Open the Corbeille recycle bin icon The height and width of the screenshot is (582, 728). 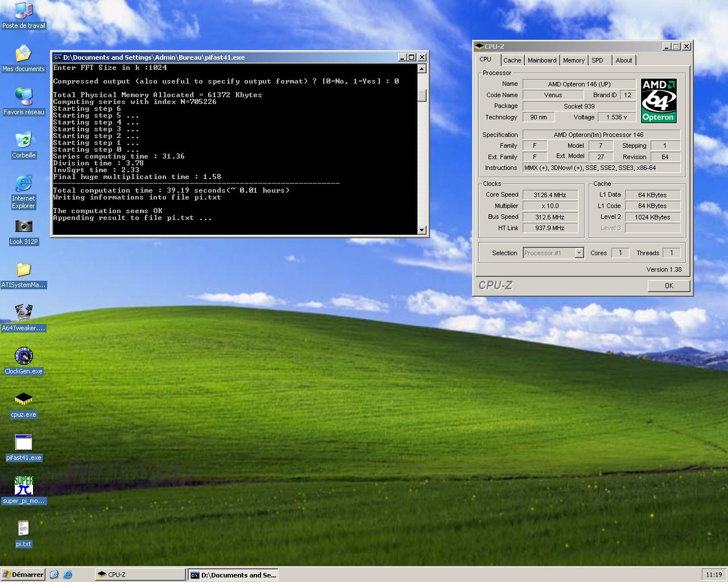[23, 145]
